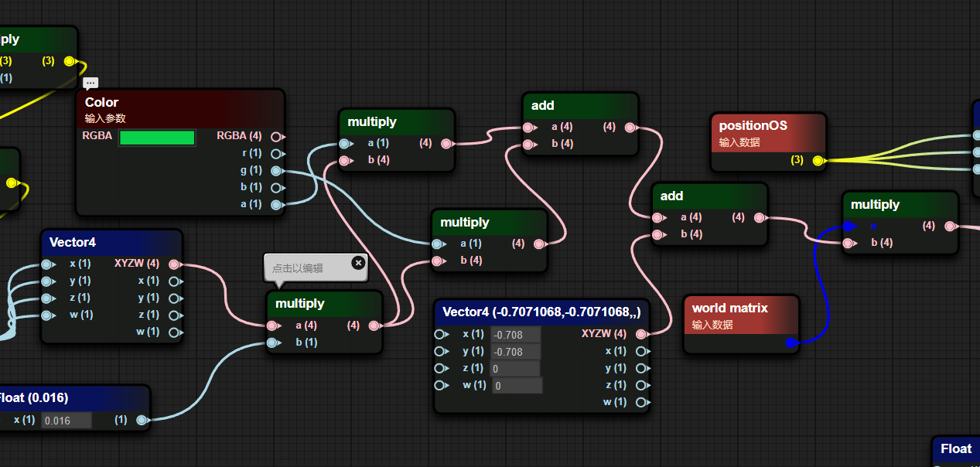Click the yellow output port of positionOS node
Viewport: 980px width, 467px height.
point(818,161)
